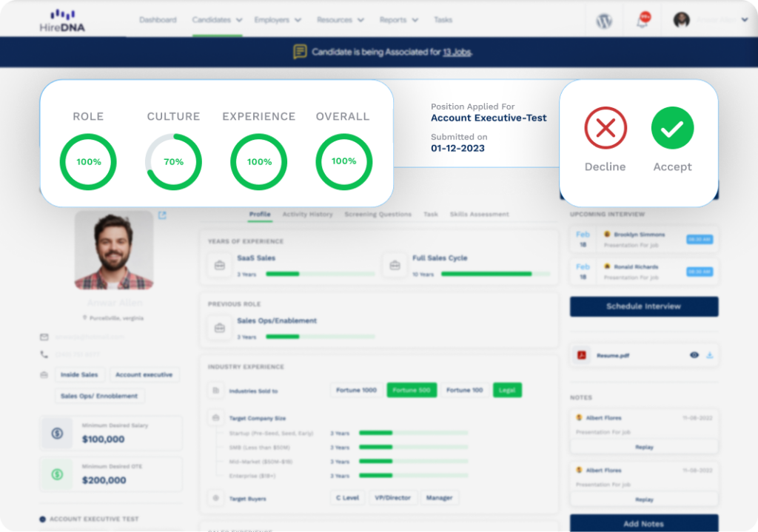
Task: Click the note icon in the banner
Action: [300, 52]
